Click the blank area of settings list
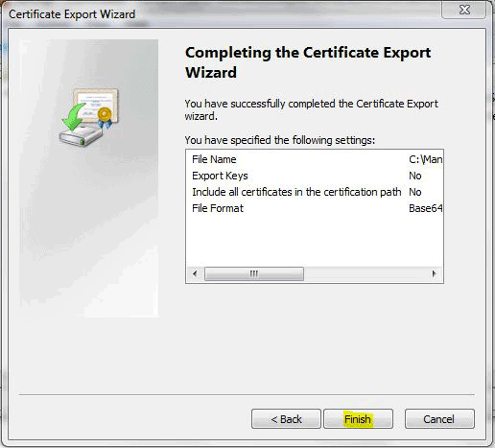Image resolution: width=495 pixels, height=448 pixels. [315, 242]
